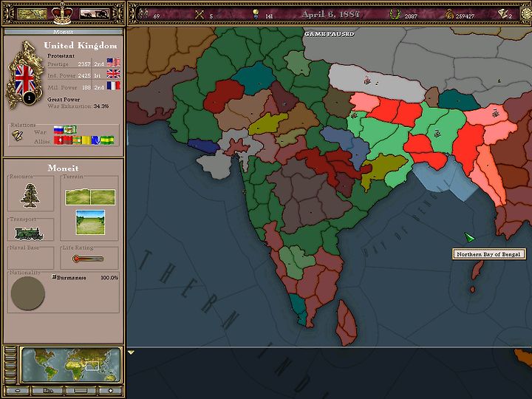This screenshot has height=399, width=532.
Task: Click the Great Power status text
Action: pyautogui.click(x=64, y=100)
